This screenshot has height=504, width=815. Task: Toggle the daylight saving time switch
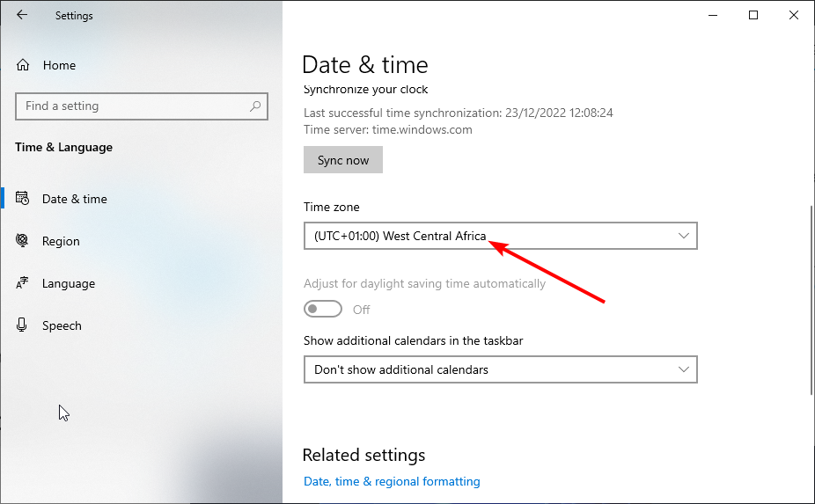pyautogui.click(x=323, y=309)
